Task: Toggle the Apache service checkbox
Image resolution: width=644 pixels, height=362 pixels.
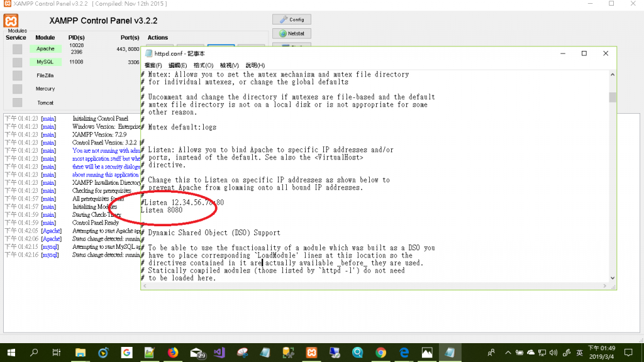Action: (x=17, y=49)
